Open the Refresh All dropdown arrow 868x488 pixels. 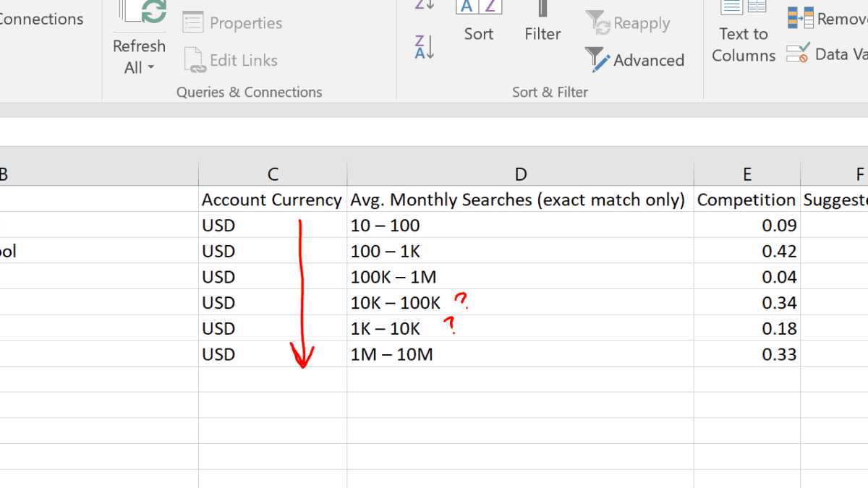click(151, 68)
